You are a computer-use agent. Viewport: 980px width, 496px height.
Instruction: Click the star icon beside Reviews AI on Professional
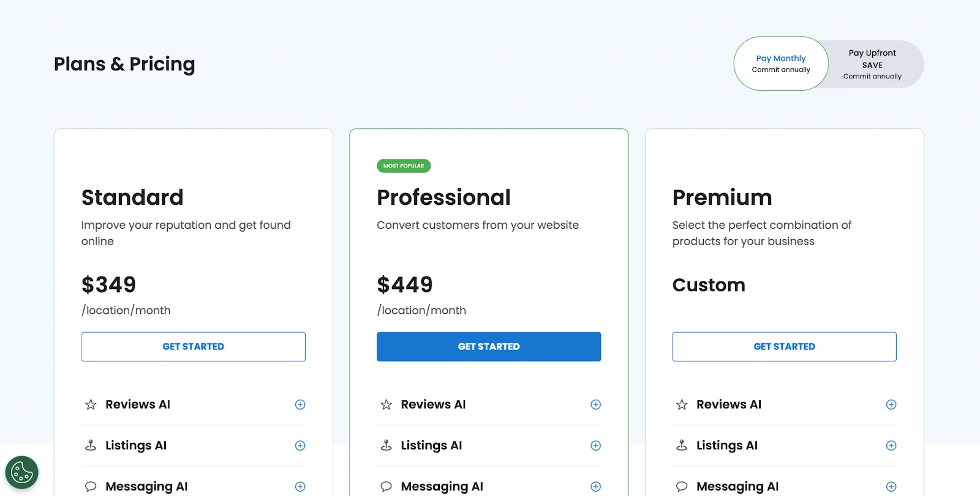386,404
